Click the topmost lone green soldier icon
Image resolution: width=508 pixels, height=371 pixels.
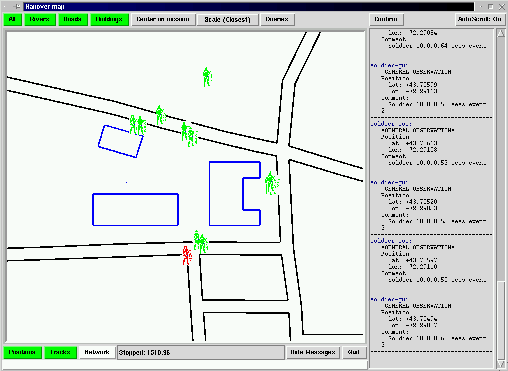point(207,77)
